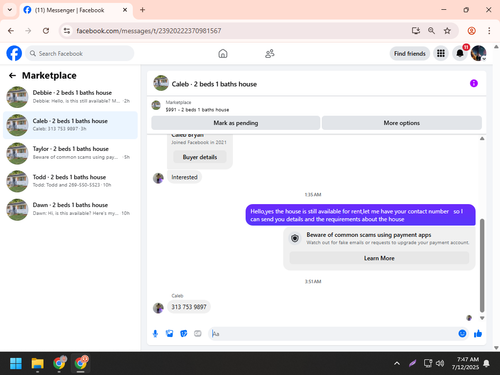Choose a sticker icon in composer
Viewport: 500px width, 375px height.
[x=184, y=333]
